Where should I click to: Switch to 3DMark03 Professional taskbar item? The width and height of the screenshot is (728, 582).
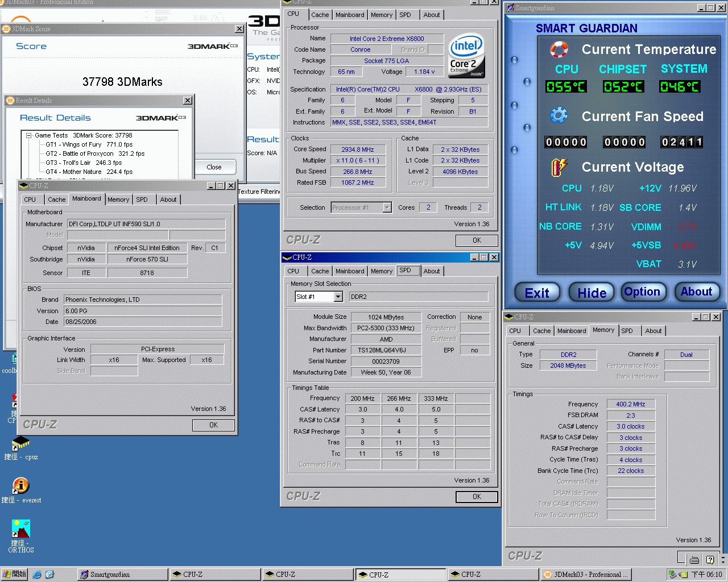(586, 575)
